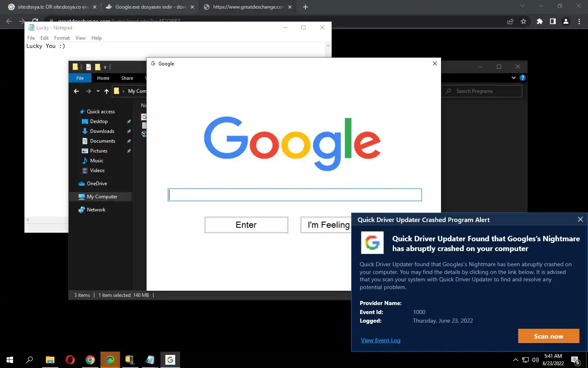Go back in File Explorer
This screenshot has height=368, width=588.
coord(76,91)
